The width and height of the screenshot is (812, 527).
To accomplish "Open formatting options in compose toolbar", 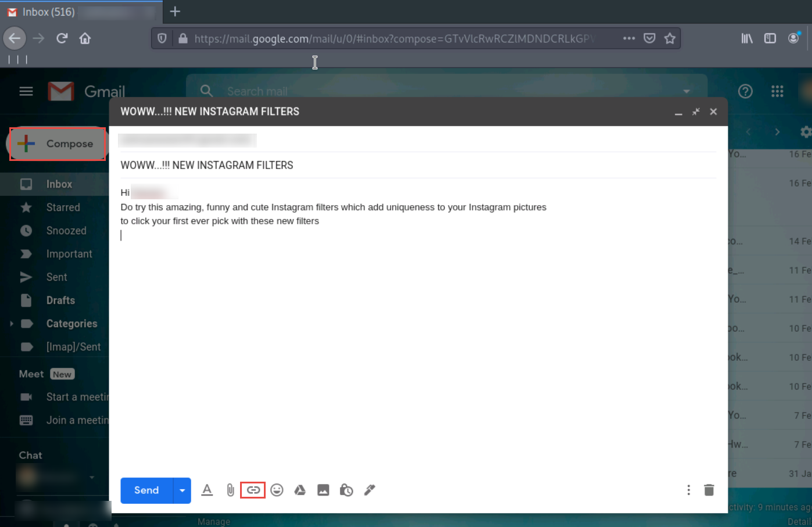I will point(207,490).
